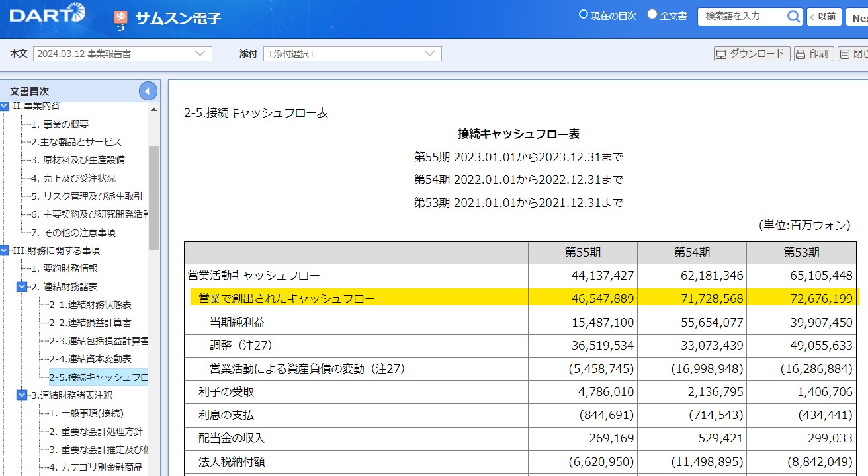Image resolution: width=868 pixels, height=476 pixels.
Task: Click the ダウンロード download button
Action: [752, 54]
